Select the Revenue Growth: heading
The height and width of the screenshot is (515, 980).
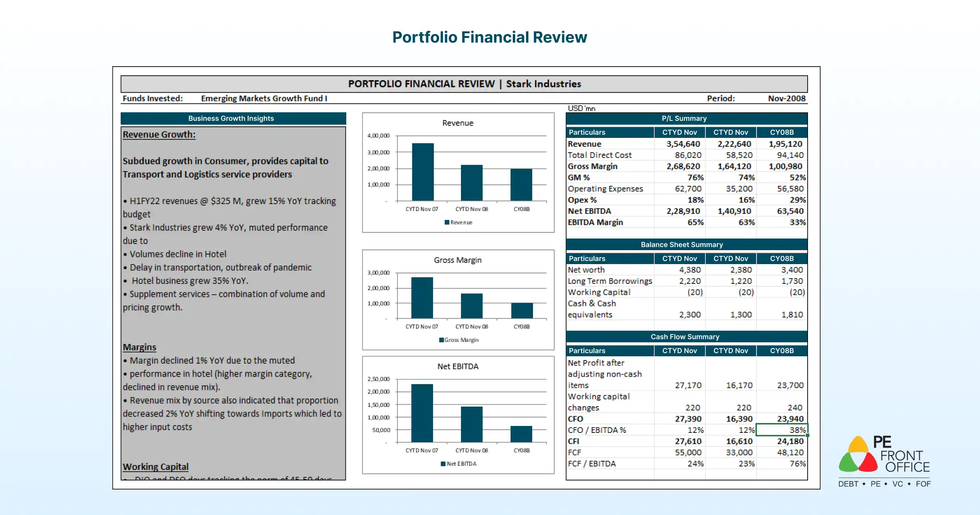point(159,135)
